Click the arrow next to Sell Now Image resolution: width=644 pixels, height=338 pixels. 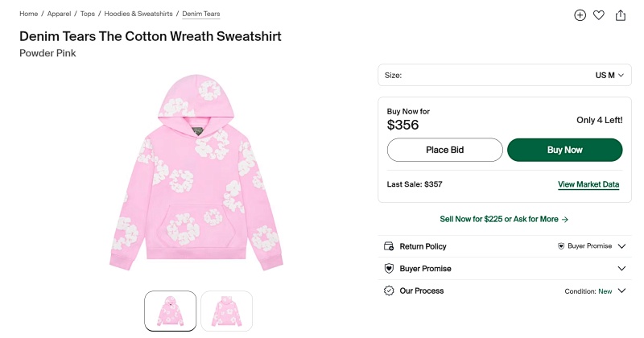click(565, 220)
